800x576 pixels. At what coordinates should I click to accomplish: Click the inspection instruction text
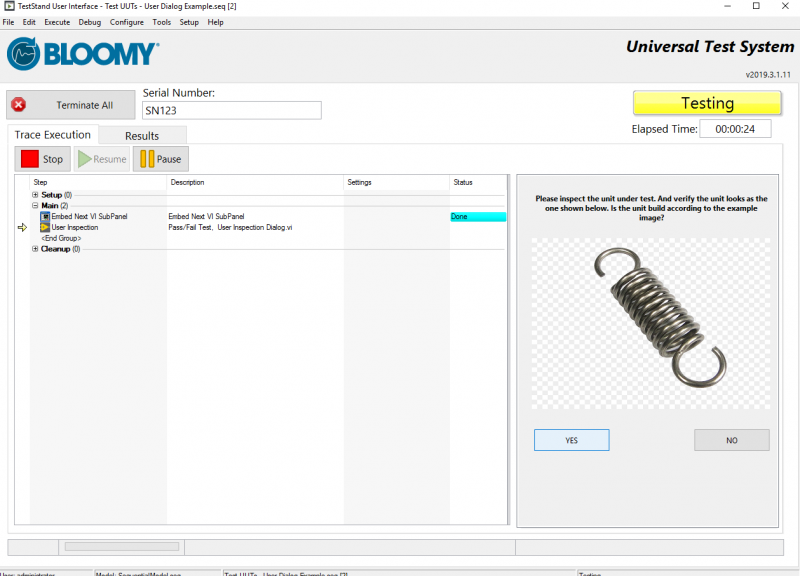click(x=651, y=208)
